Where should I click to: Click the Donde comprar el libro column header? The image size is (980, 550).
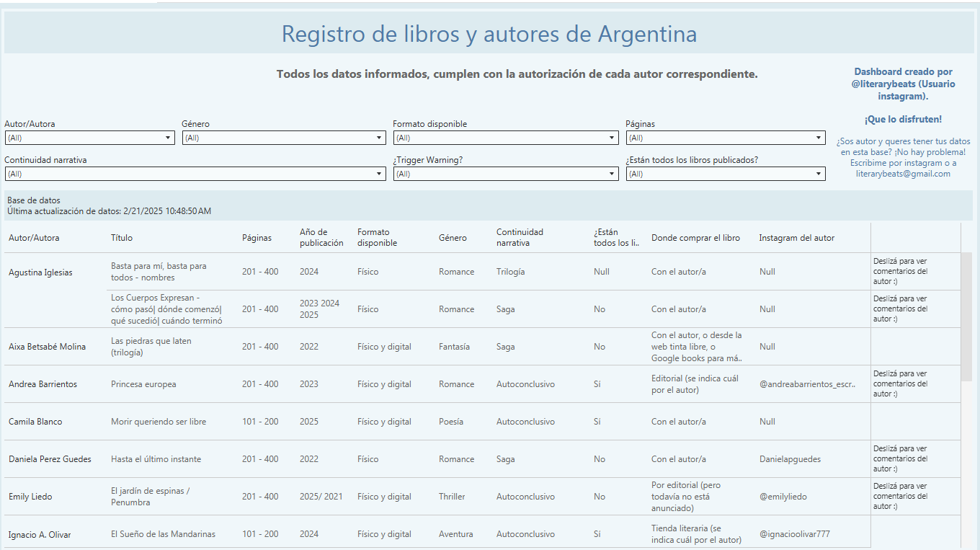pos(695,238)
